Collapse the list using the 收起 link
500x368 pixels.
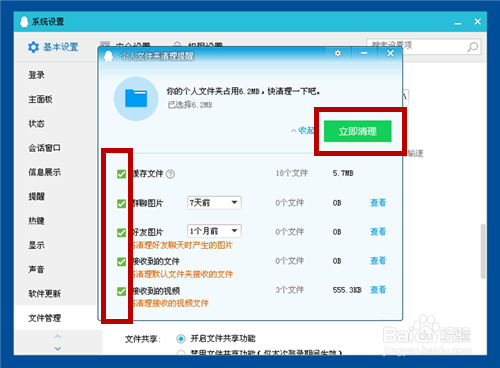[302, 130]
